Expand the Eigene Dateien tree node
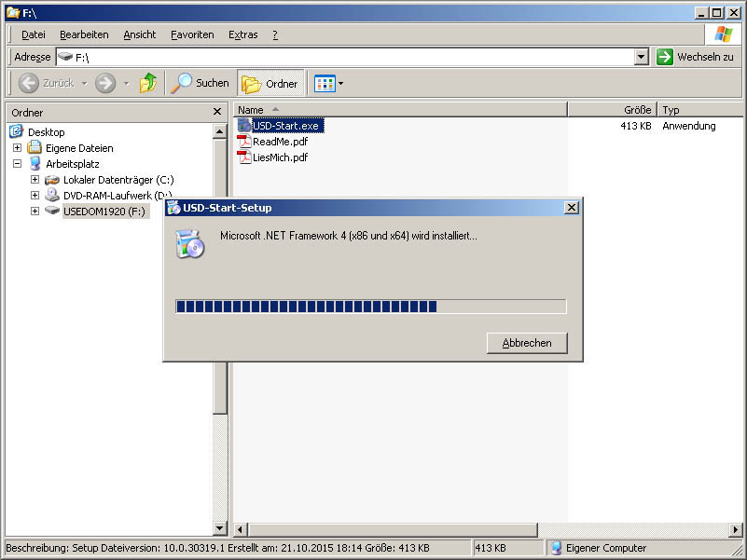 pyautogui.click(x=17, y=148)
